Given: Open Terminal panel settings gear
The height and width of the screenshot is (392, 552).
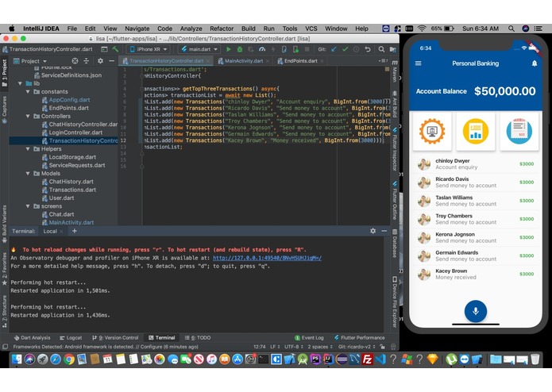Looking at the screenshot, I should pyautogui.click(x=373, y=231).
